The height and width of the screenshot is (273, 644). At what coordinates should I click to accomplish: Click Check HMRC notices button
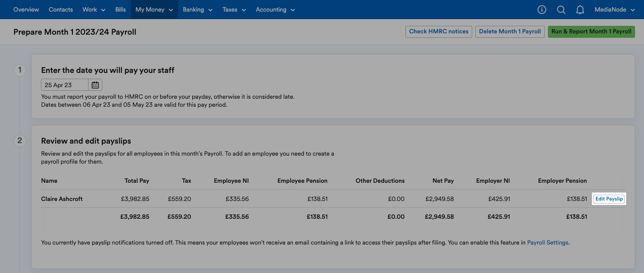point(439,32)
